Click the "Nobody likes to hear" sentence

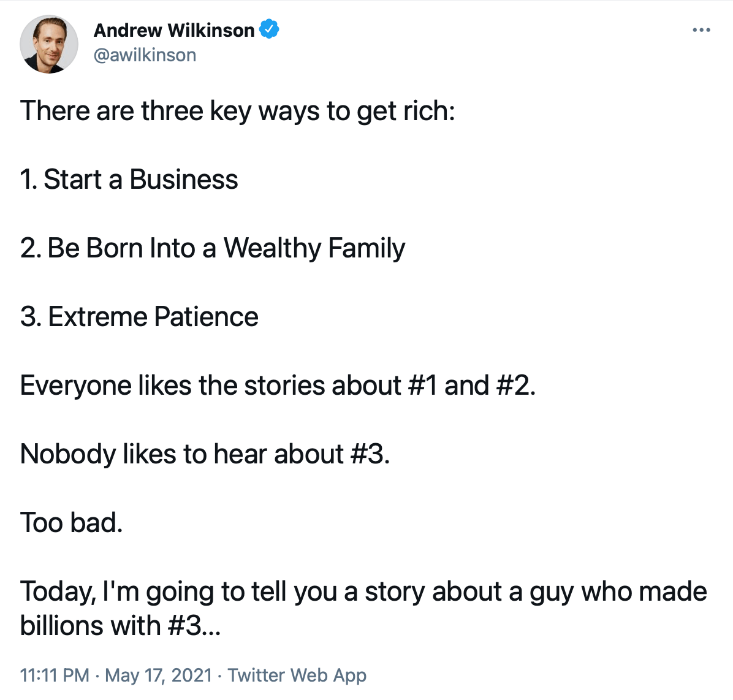coord(205,454)
